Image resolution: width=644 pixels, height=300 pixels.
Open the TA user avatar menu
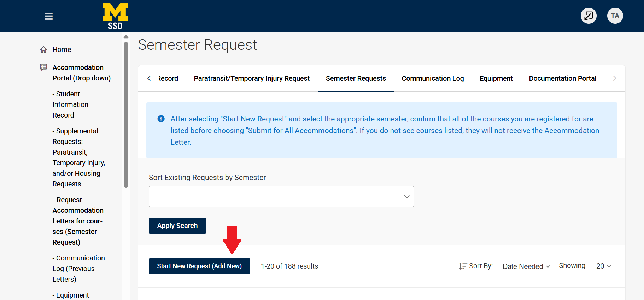point(615,16)
